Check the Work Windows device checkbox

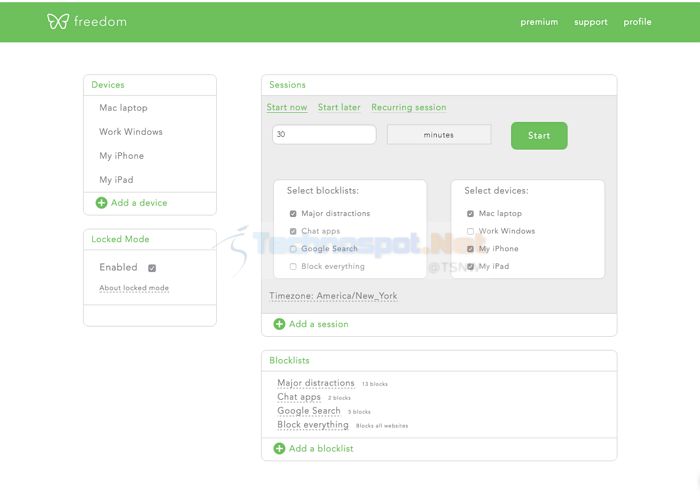coord(470,231)
